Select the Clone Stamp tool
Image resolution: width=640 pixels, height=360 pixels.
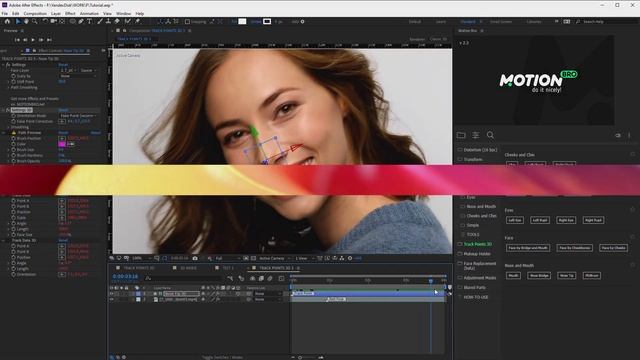tap(108, 21)
